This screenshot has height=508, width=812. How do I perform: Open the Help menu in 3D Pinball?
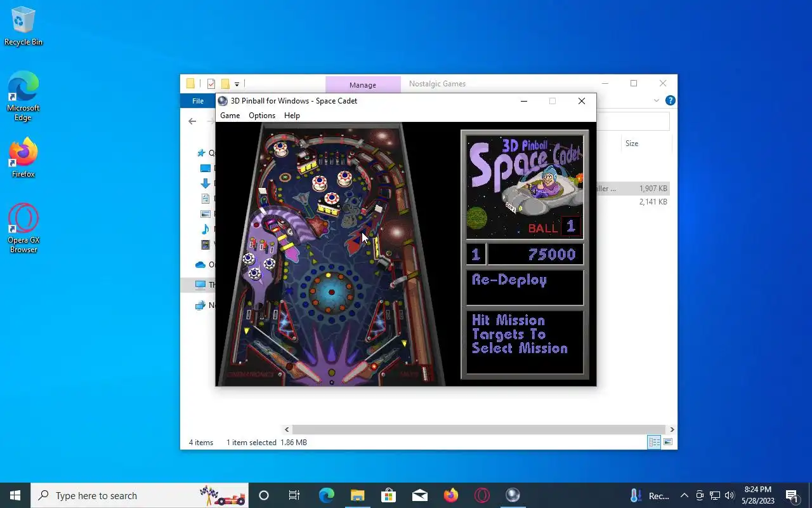292,116
